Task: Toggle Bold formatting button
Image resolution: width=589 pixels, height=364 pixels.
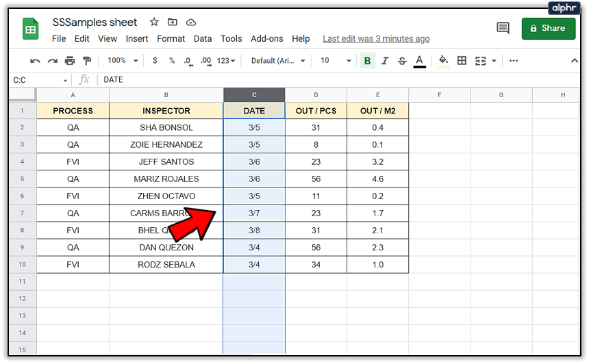Action: pos(368,61)
